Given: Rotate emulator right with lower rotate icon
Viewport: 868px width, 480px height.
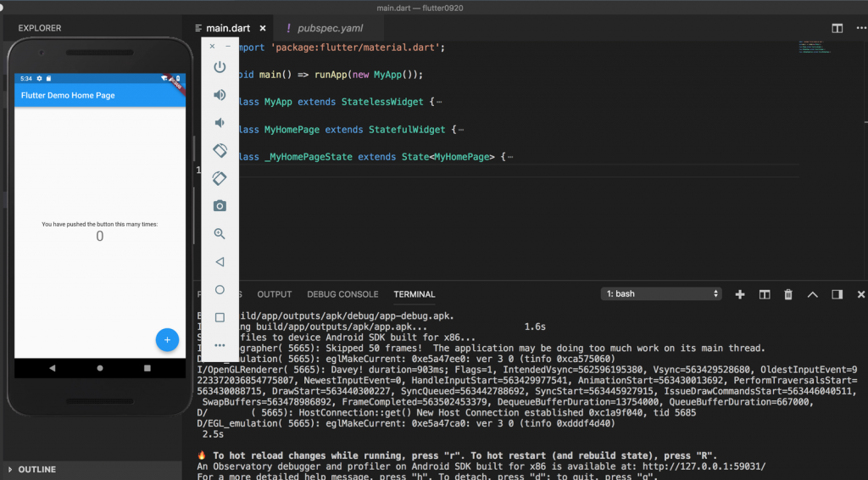Looking at the screenshot, I should click(x=220, y=178).
